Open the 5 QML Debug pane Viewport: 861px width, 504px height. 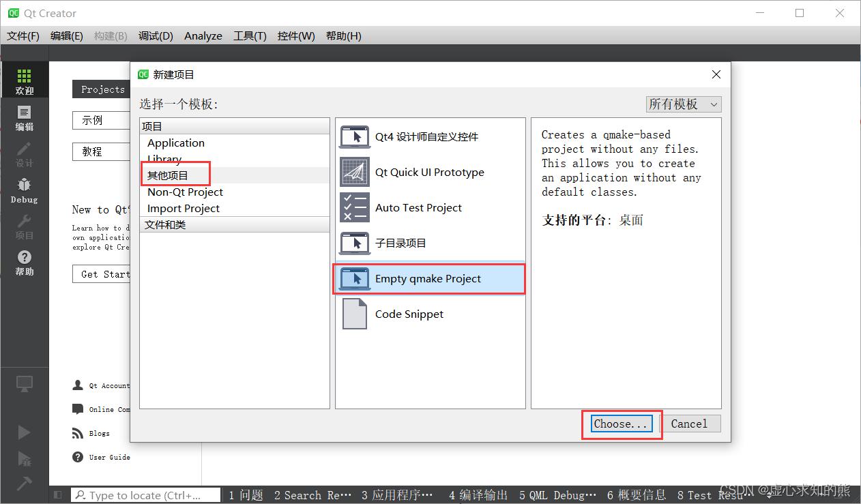click(557, 495)
